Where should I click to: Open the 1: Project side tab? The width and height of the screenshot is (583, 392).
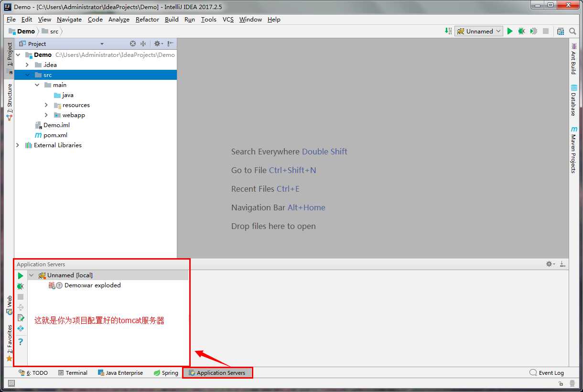pyautogui.click(x=9, y=59)
